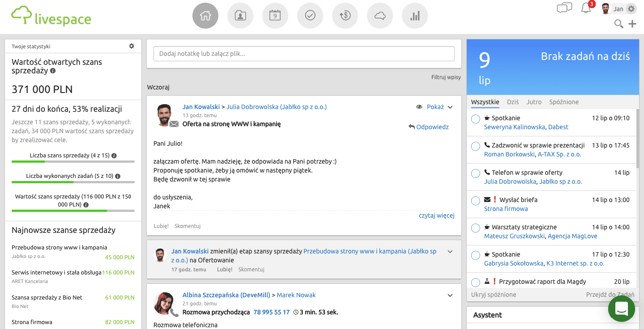Expand chevron on Albina Szczepańska call entry
644x329 pixels.
(450, 295)
